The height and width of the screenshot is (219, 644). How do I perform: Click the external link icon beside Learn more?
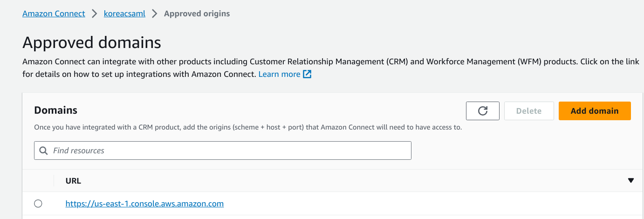307,74
